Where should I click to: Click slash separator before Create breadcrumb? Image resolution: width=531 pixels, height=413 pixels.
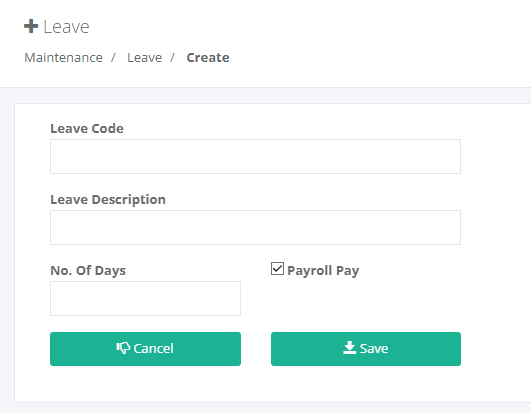click(172, 58)
